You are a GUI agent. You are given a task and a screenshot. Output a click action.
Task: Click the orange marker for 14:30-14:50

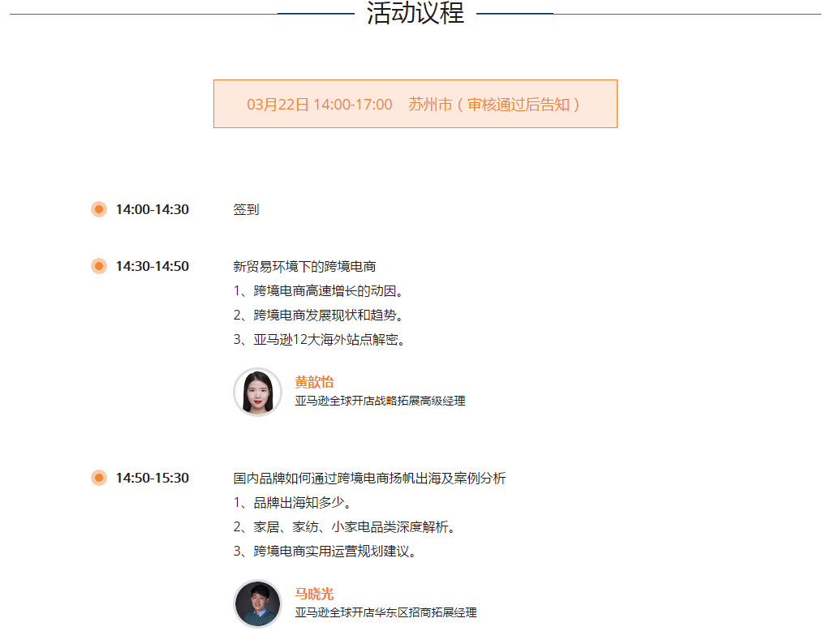99,266
